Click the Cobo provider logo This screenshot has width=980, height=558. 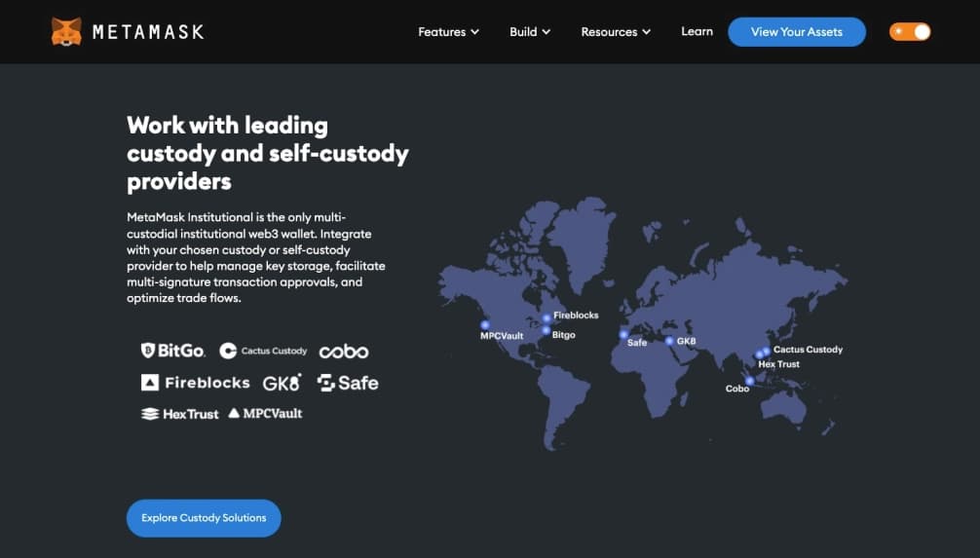(344, 352)
